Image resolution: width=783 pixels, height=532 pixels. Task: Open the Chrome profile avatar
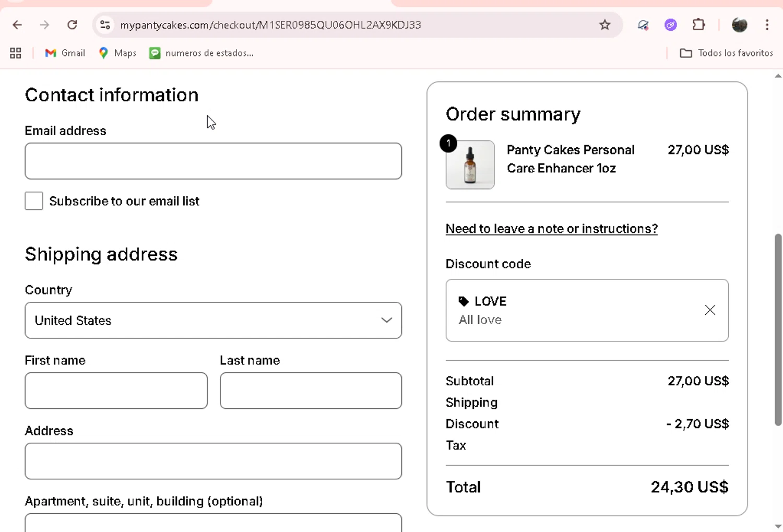point(740,25)
